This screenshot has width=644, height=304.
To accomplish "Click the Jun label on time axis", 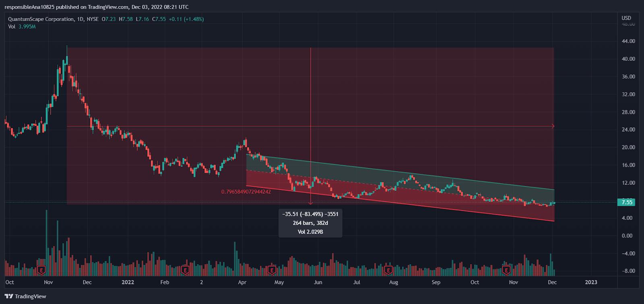I will [318, 282].
